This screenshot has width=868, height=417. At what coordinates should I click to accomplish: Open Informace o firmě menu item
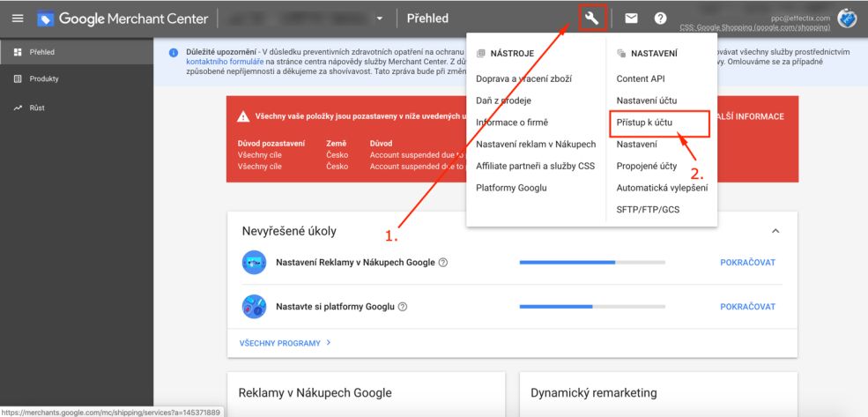pyautogui.click(x=511, y=123)
